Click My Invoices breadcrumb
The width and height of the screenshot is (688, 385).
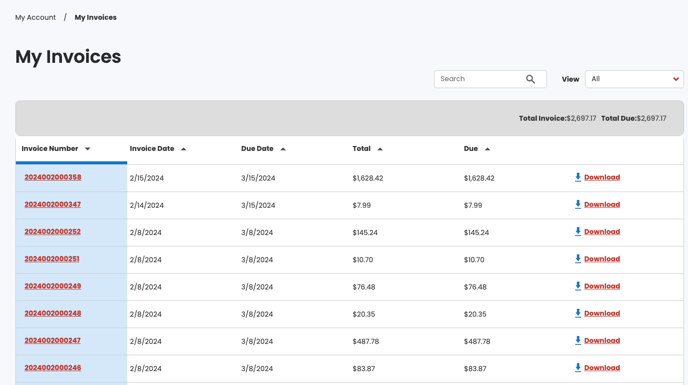coord(95,18)
